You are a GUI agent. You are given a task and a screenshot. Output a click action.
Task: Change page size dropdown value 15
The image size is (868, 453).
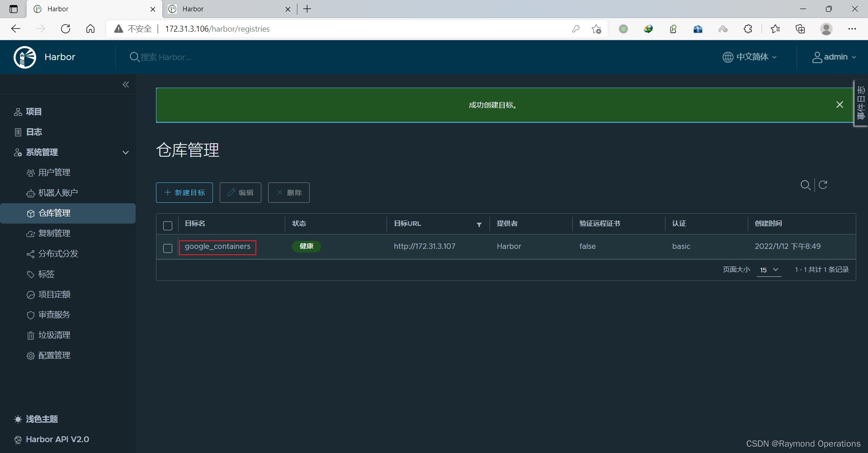(x=769, y=270)
